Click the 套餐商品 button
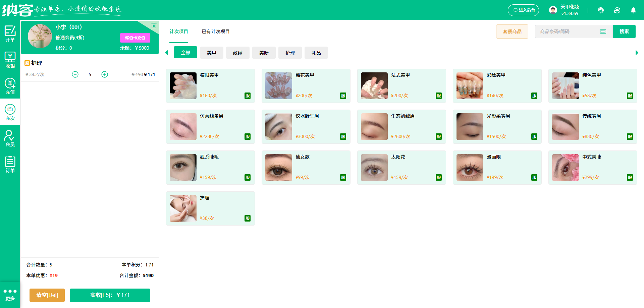The width and height of the screenshot is (644, 308). 512,32
